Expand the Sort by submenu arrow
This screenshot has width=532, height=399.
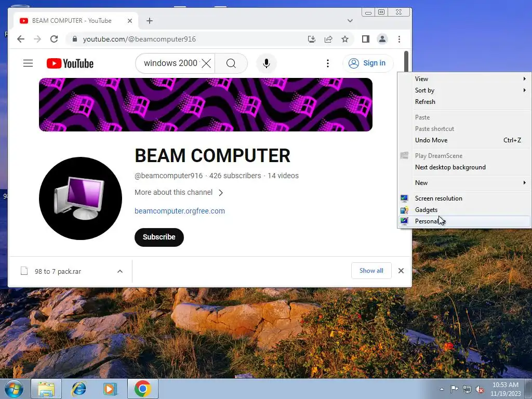525,90
